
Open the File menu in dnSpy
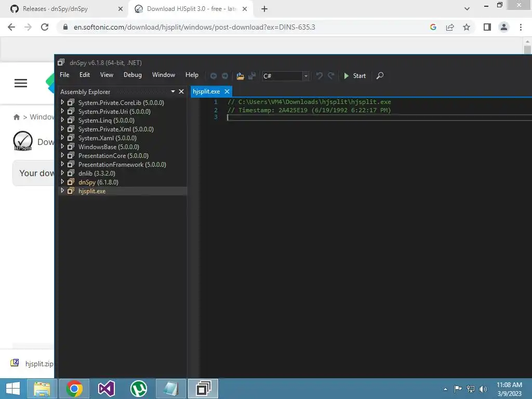pos(64,75)
